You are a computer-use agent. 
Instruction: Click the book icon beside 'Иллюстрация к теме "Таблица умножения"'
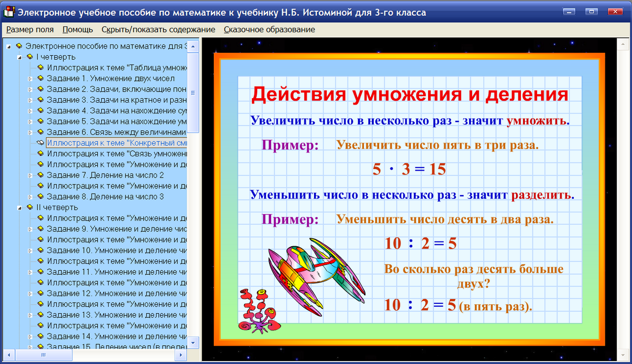point(40,68)
